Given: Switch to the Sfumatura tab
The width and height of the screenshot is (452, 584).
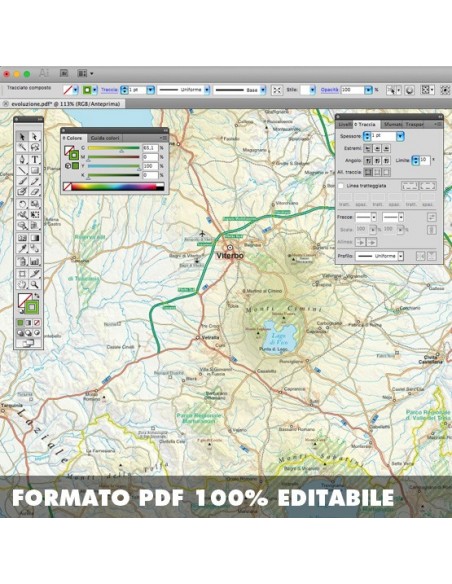Looking at the screenshot, I should (x=393, y=124).
